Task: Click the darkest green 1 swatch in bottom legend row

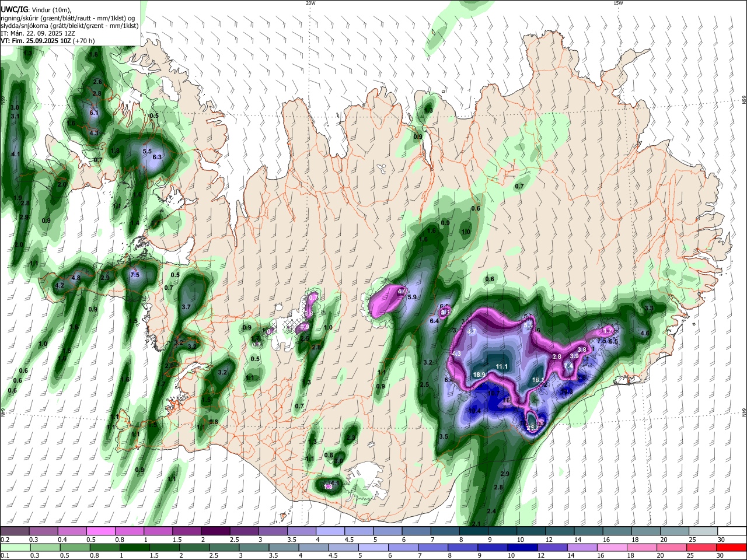Action: point(134,547)
